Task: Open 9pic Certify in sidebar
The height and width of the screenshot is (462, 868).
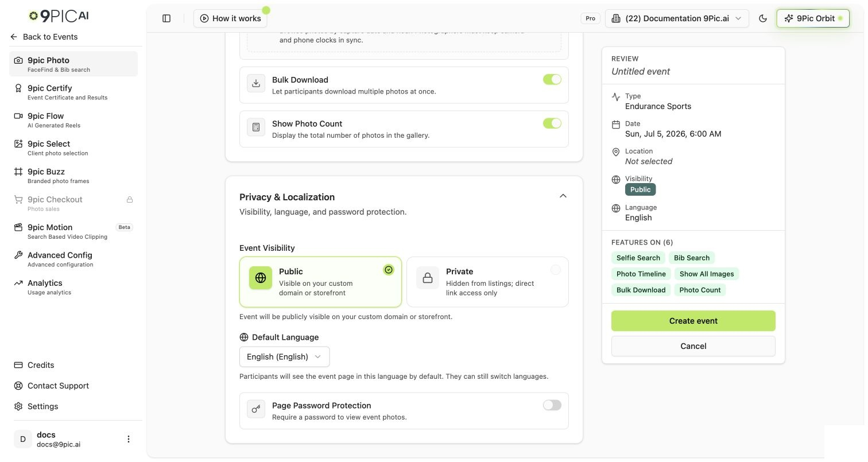Action: [x=73, y=92]
